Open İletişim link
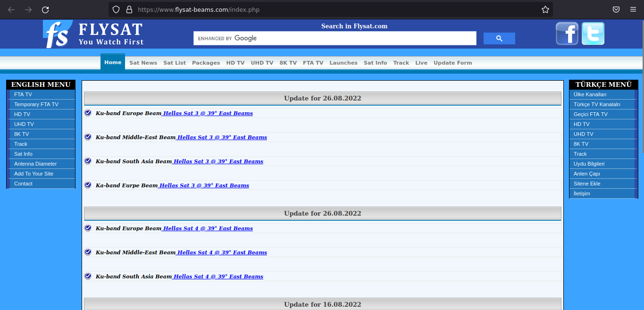The height and width of the screenshot is (310, 644). tap(603, 193)
